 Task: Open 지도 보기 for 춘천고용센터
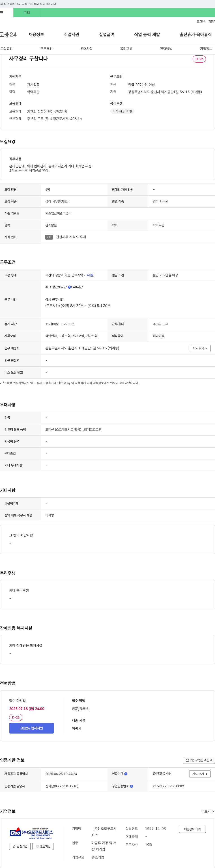coord(200,774)
